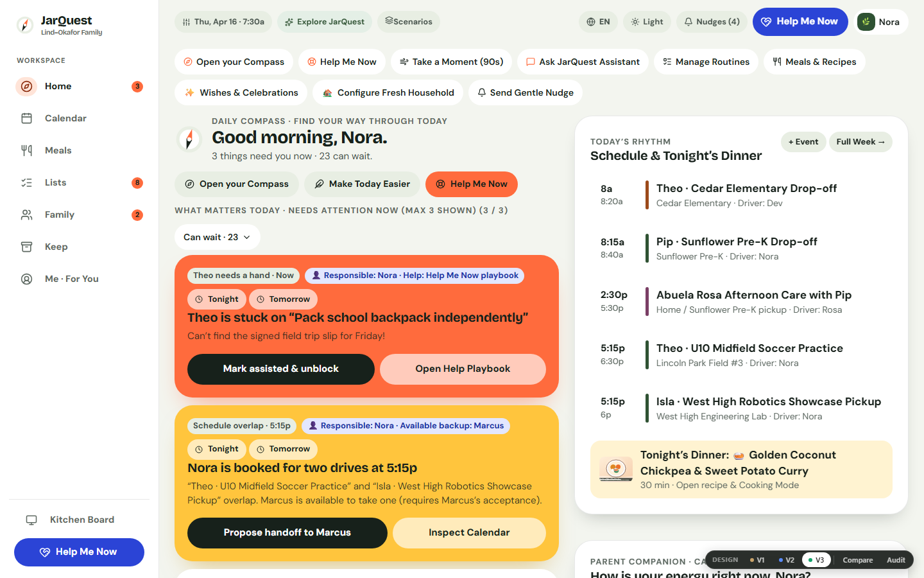This screenshot has height=578, width=924.
Task: Click Send Gentle Nudge bell chip
Action: 526,92
